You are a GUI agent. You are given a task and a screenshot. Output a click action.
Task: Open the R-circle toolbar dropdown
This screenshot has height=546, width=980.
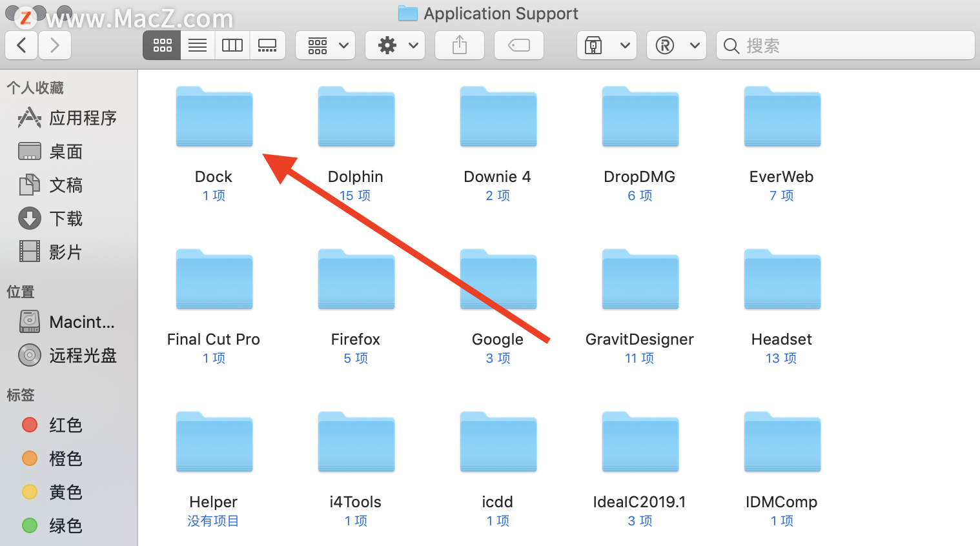(x=677, y=45)
